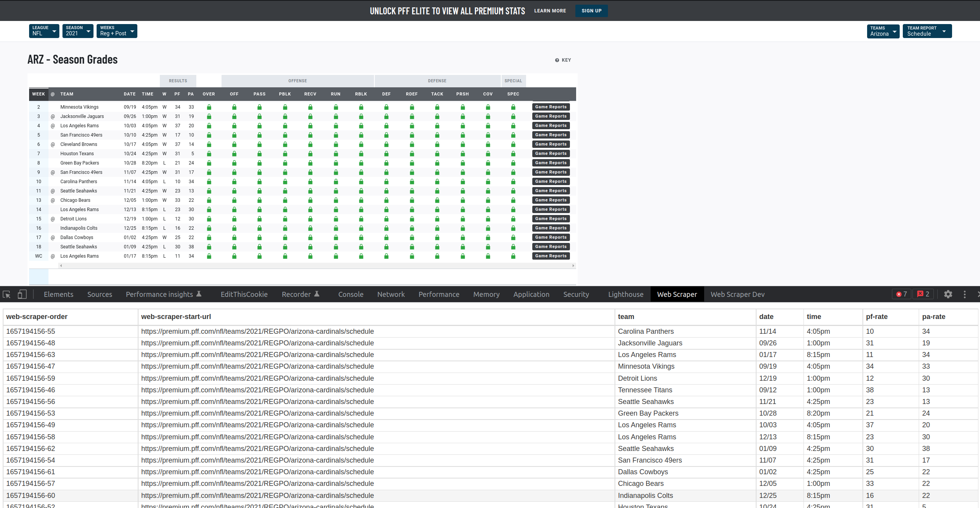
Task: Click the LEARN MORE button for PFF Elite
Action: click(549, 10)
